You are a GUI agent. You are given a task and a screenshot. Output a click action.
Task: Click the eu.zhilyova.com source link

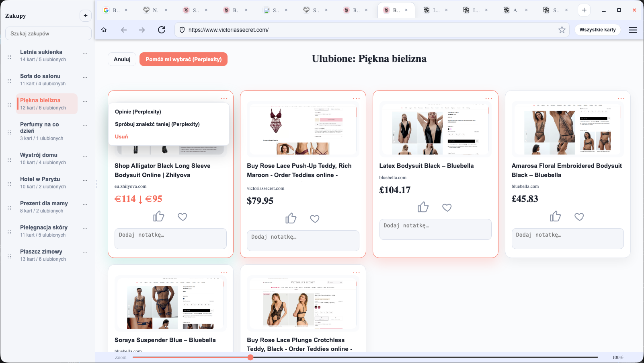tap(130, 186)
